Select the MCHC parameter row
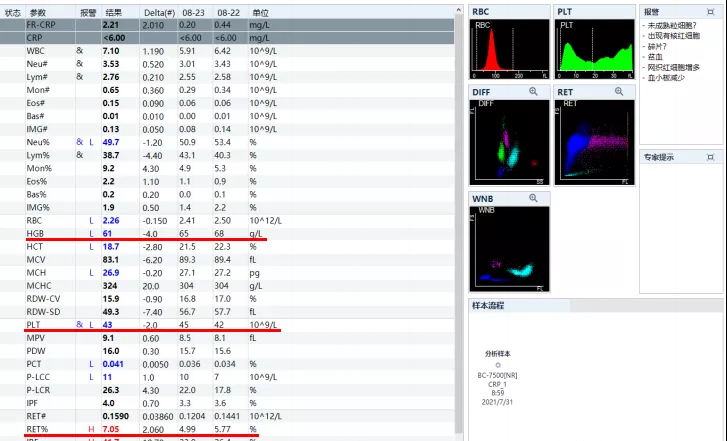Viewport: 727px width, 441px height. click(x=227, y=286)
